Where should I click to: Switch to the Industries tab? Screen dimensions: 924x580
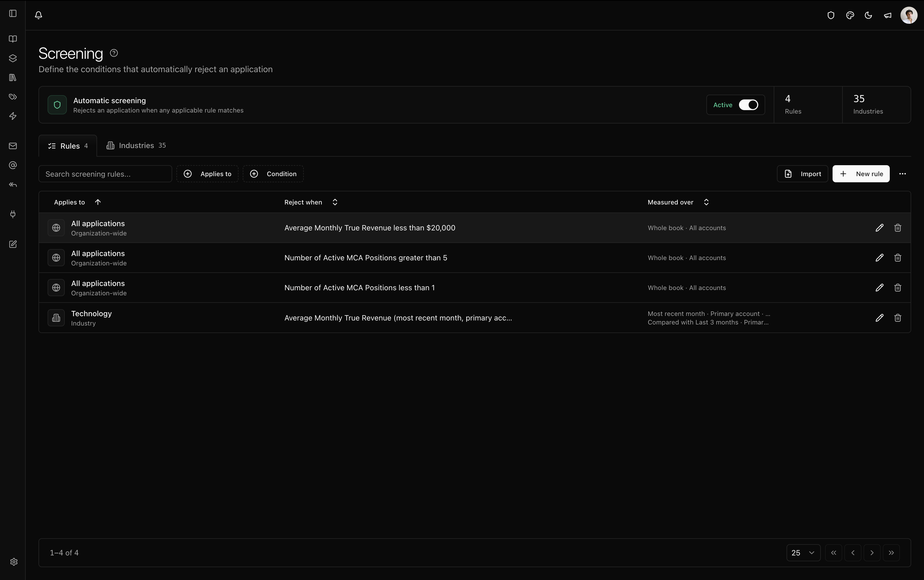136,145
